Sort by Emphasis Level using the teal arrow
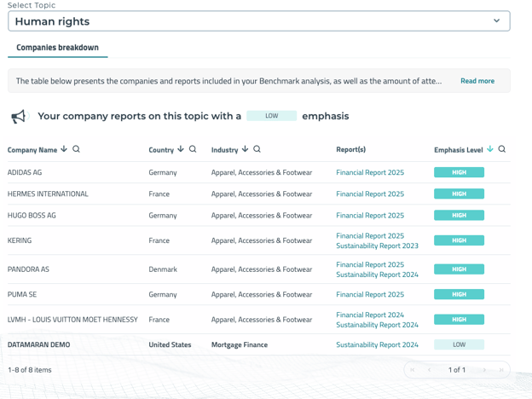Image resolution: width=532 pixels, height=399 pixels. (x=490, y=149)
